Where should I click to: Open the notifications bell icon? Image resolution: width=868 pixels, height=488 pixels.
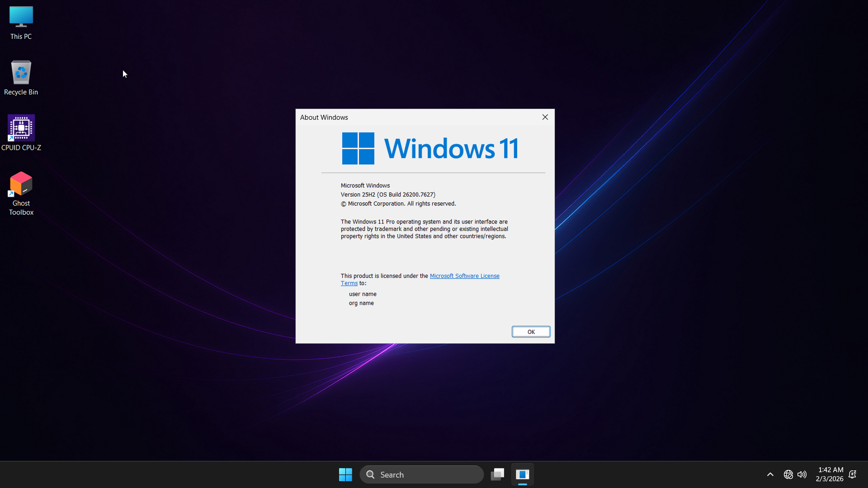853,475
